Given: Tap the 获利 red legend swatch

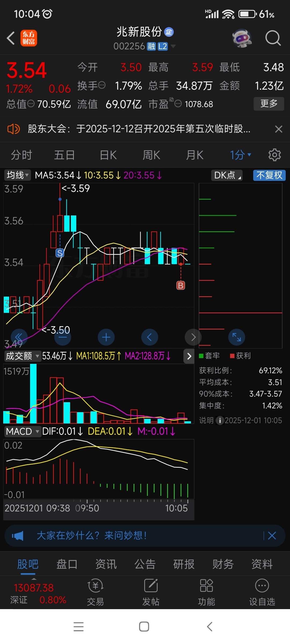Looking at the screenshot, I should coord(232,356).
